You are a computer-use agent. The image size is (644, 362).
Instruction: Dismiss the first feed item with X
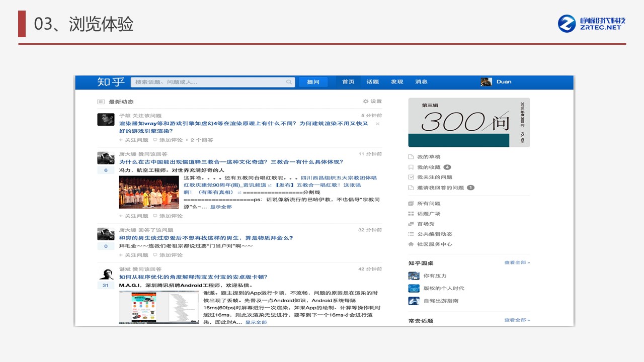377,124
